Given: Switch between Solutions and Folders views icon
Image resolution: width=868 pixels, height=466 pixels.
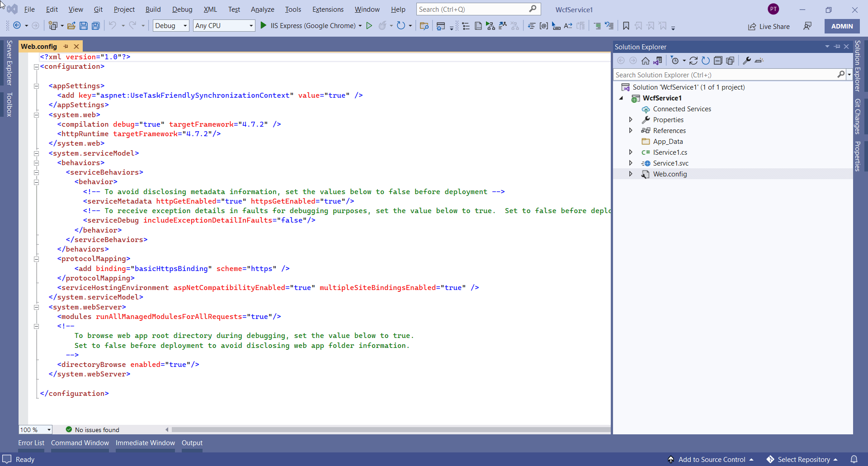Looking at the screenshot, I should click(658, 61).
